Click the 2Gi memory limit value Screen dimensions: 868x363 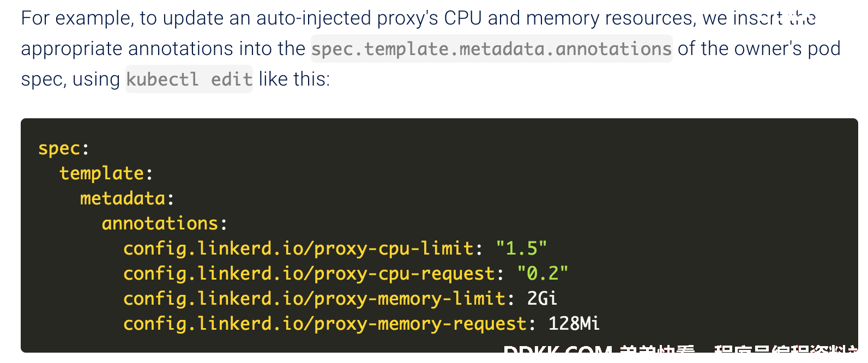(x=542, y=299)
